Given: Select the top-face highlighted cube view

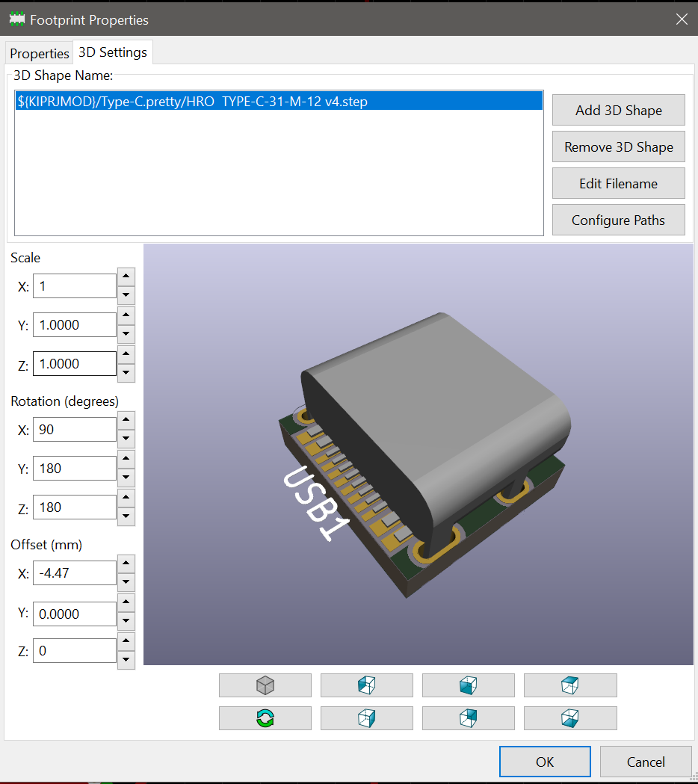Looking at the screenshot, I should (x=569, y=685).
